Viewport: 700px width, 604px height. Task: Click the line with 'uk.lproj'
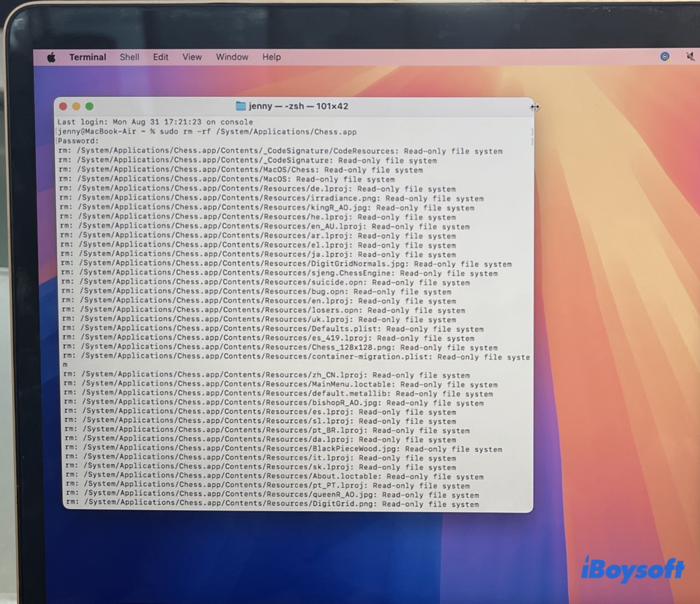pyautogui.click(x=258, y=319)
